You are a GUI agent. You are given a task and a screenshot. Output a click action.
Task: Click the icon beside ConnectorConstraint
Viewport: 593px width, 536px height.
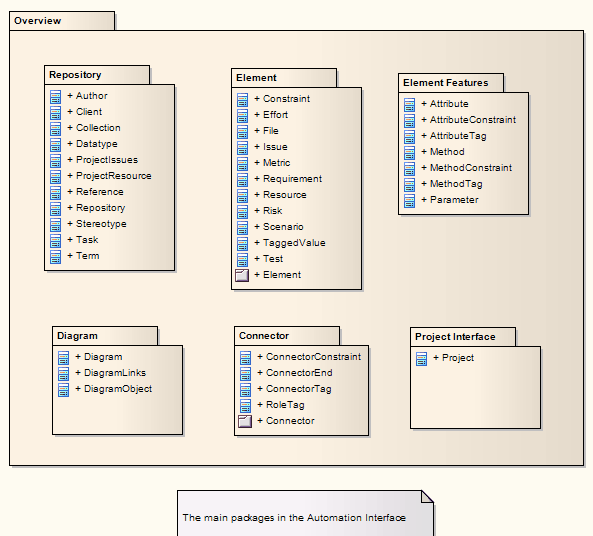click(245, 357)
